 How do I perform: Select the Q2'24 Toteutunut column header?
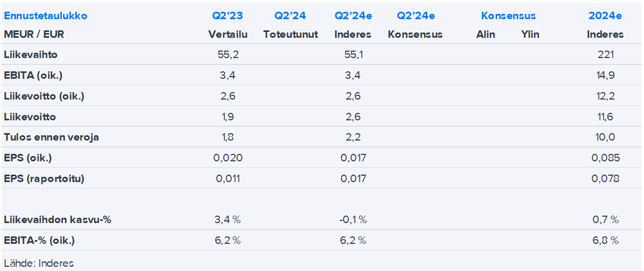click(x=290, y=15)
